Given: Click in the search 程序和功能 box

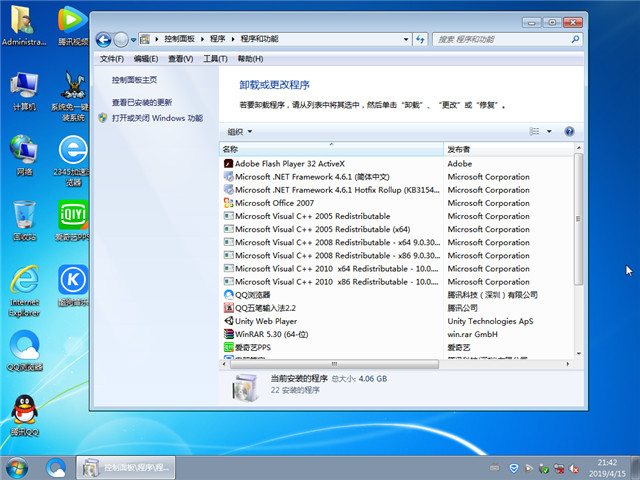Looking at the screenshot, I should [x=507, y=39].
